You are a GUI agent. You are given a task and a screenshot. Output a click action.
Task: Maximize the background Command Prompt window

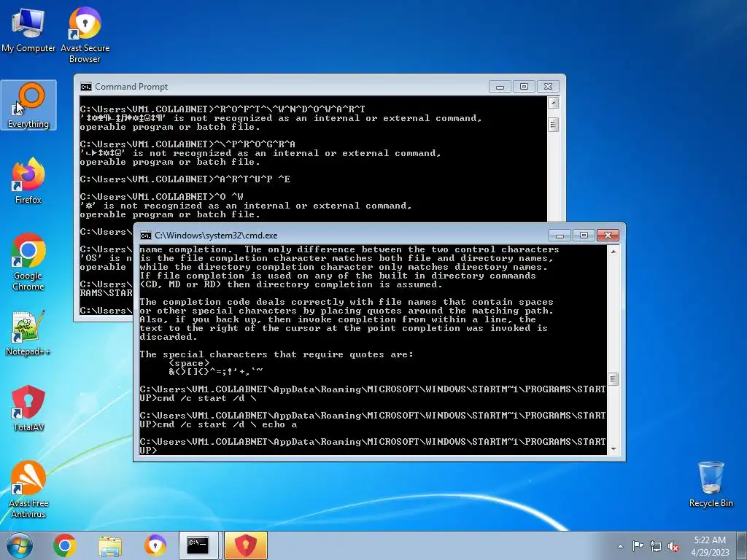coord(524,87)
